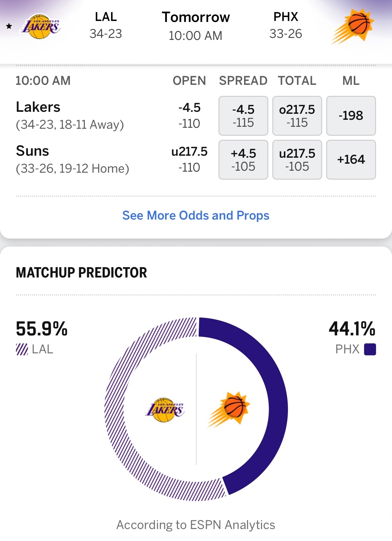Tap the PHX 33-26 team header

(x=286, y=25)
